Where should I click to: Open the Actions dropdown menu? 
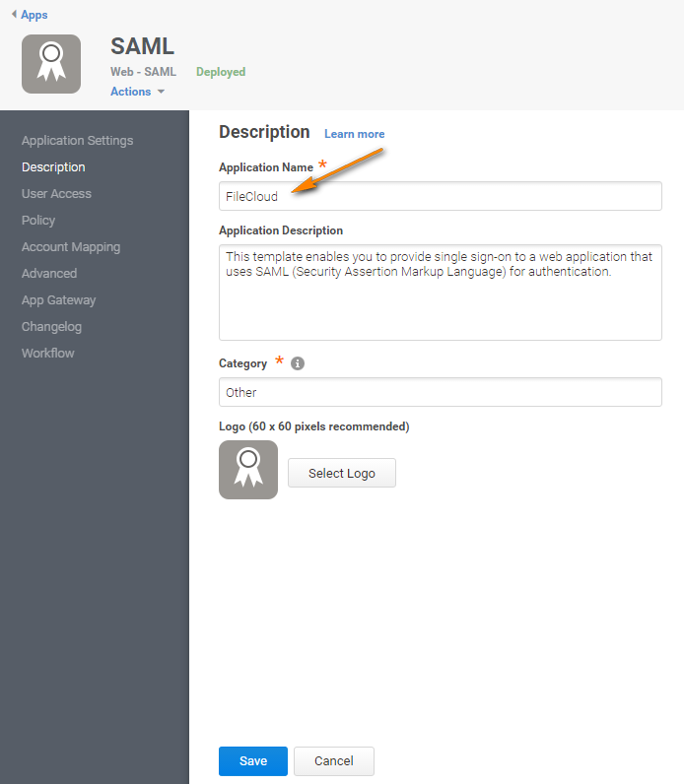(137, 92)
